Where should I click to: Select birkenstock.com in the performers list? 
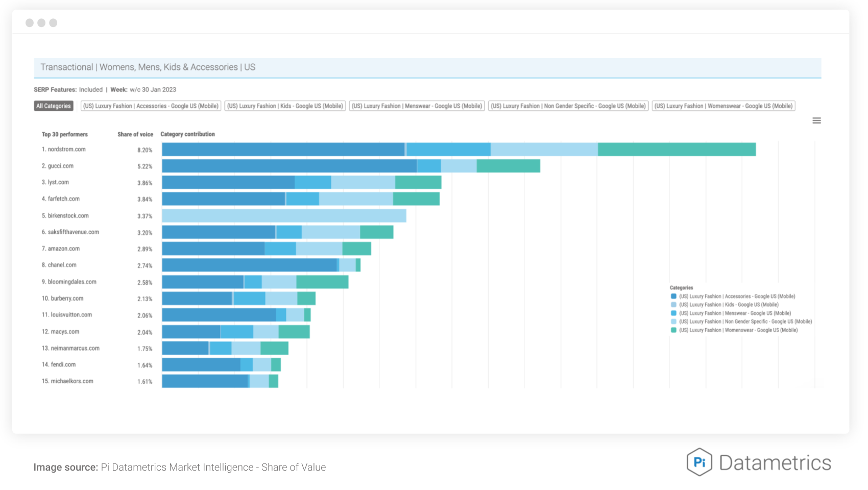pyautogui.click(x=65, y=215)
